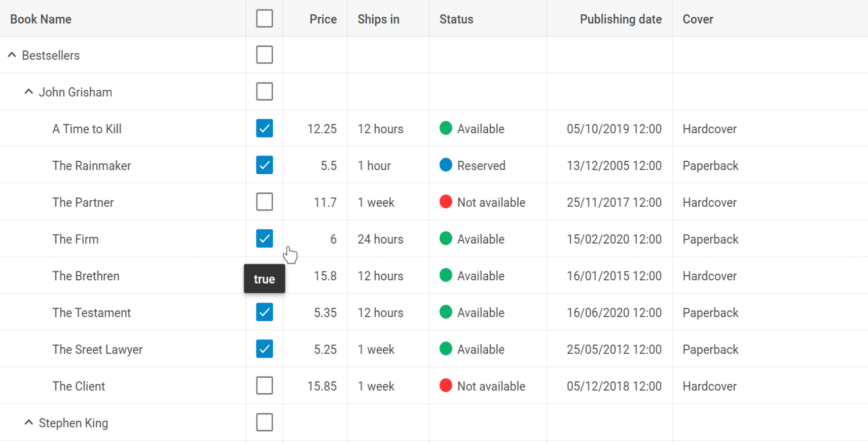868x444 pixels.
Task: Click green status dot for The Brethren
Action: click(446, 275)
